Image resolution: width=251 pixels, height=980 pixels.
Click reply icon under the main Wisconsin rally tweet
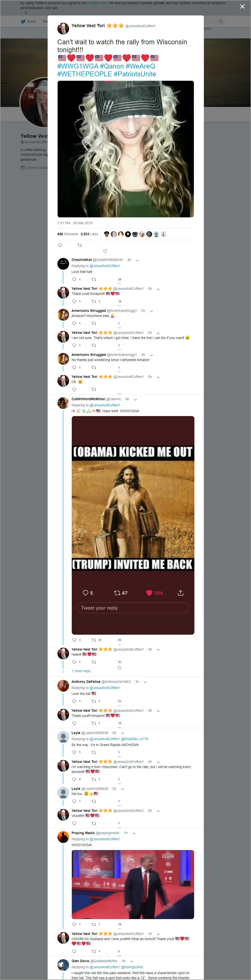tap(60, 245)
